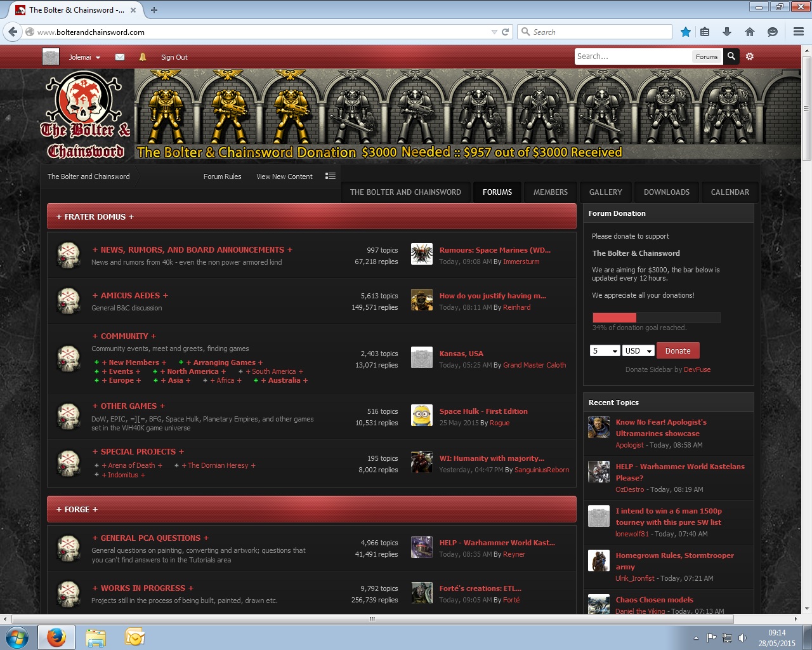Click the forum search magnifier button

click(x=731, y=56)
